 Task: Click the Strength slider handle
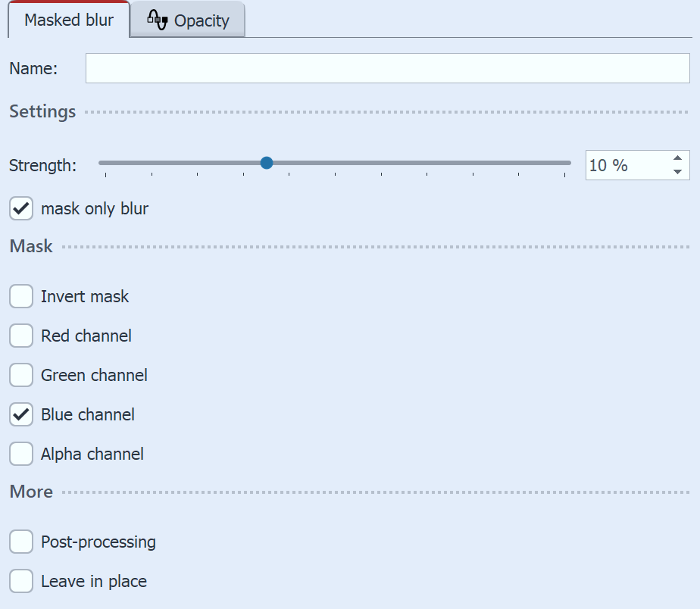coord(267,163)
